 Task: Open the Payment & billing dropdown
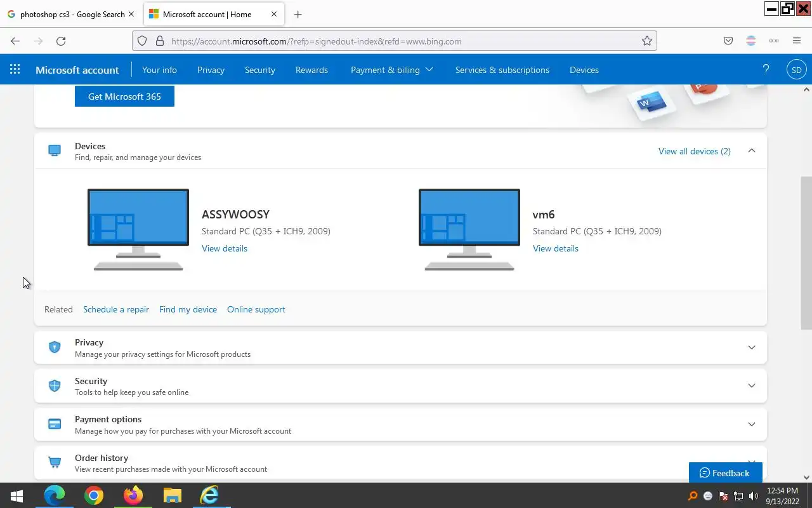[x=392, y=70]
